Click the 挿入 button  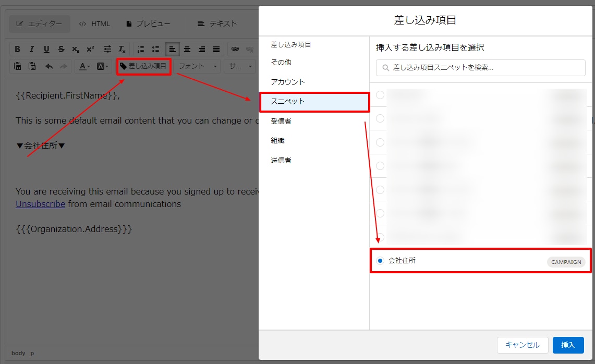pos(568,345)
